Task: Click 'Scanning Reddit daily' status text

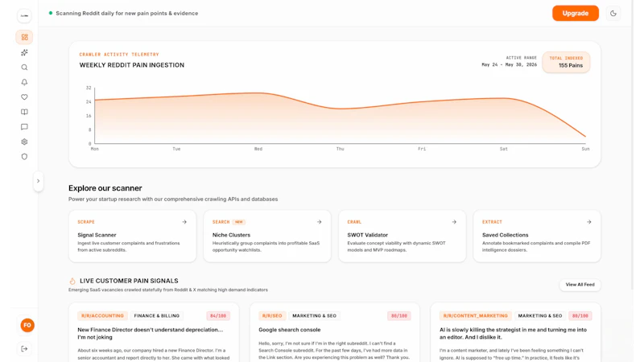Action: coord(127,13)
